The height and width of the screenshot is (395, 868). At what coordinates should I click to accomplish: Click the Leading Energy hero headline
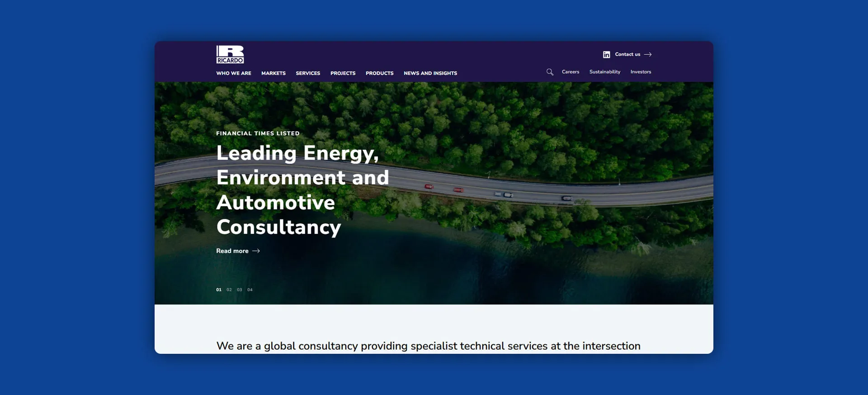(x=302, y=190)
